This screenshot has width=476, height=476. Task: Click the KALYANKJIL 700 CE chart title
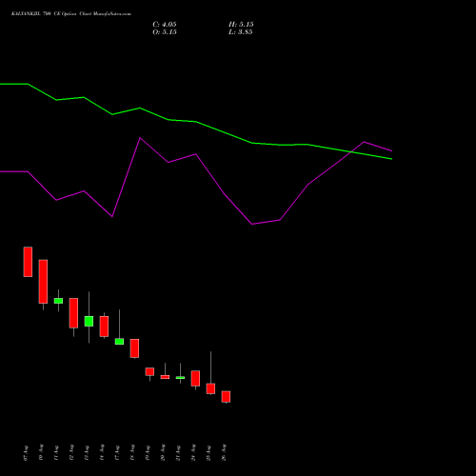(71, 14)
